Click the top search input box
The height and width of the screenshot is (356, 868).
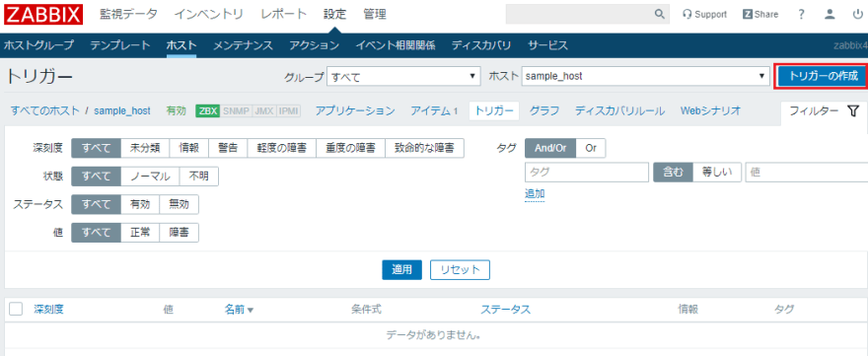pos(579,14)
